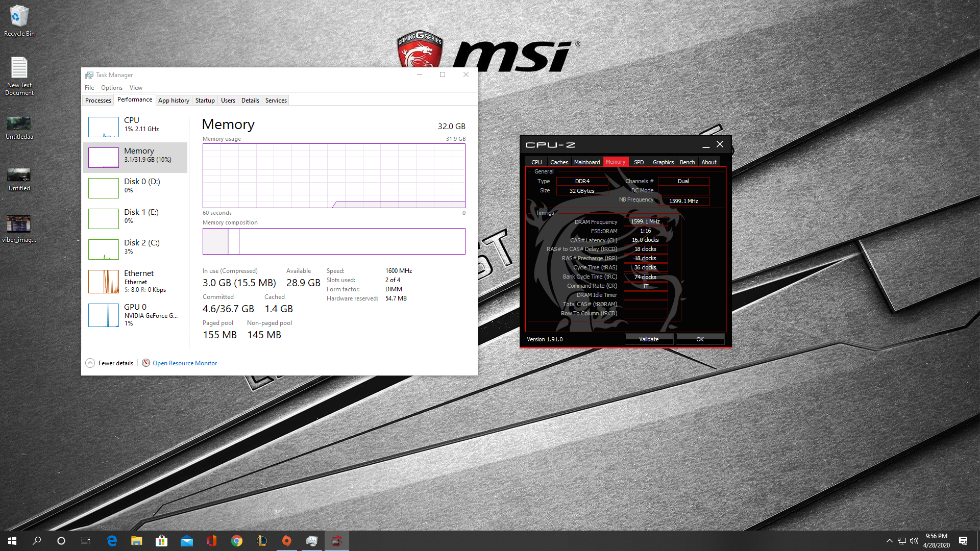The height and width of the screenshot is (551, 980).
Task: Open the Microsoft Store taskbar icon
Action: click(x=161, y=541)
